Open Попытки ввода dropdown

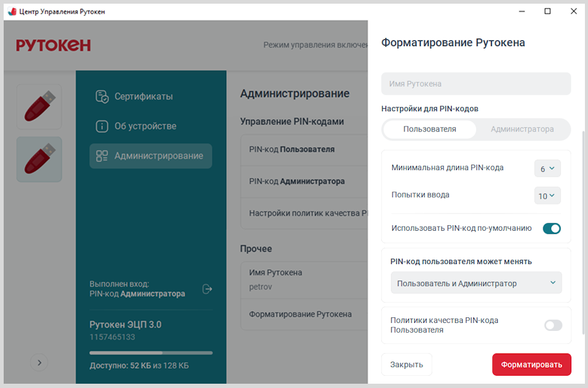click(x=547, y=196)
